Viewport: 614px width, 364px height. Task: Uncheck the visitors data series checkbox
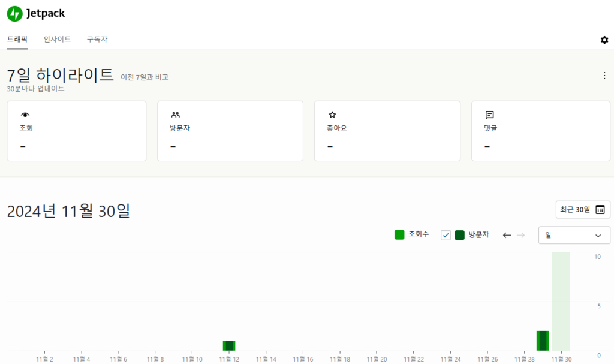(445, 235)
